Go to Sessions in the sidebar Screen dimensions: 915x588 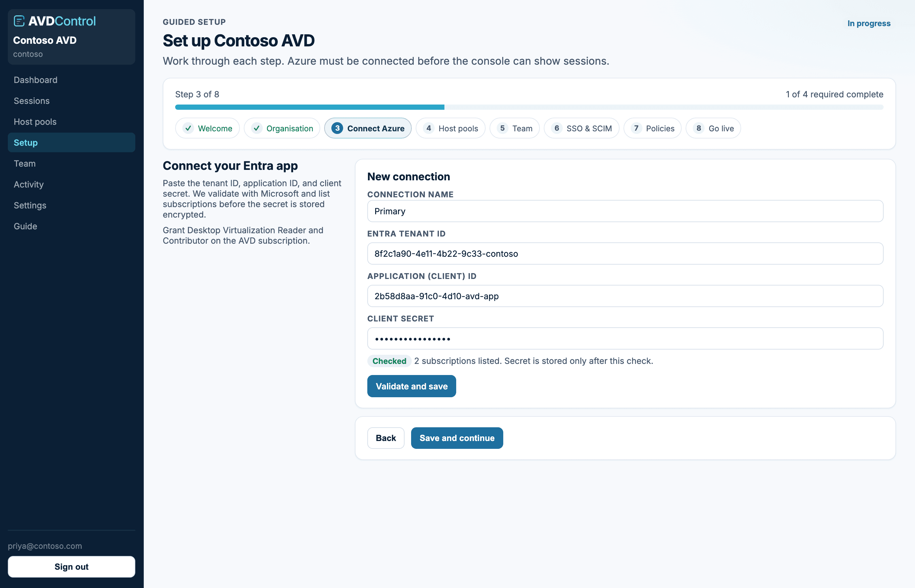coord(72,101)
